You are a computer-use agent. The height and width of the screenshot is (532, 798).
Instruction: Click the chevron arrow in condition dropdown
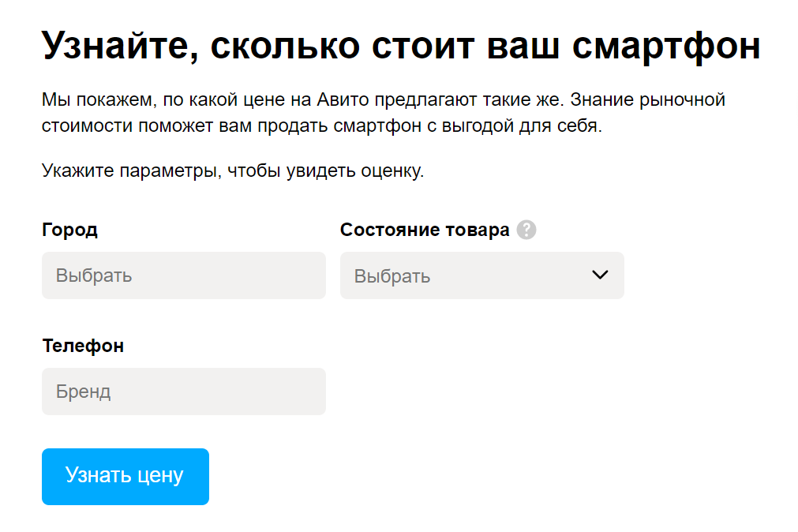(600, 275)
